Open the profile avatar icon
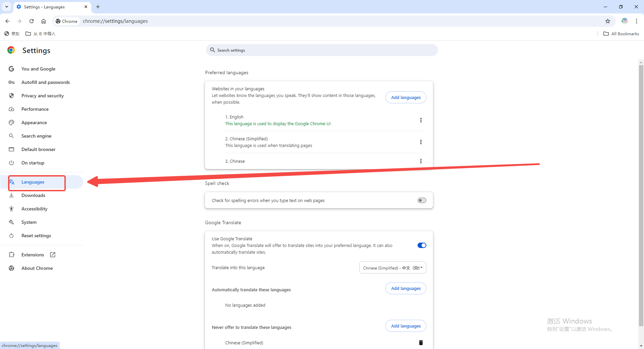644x349 pixels. point(625,21)
